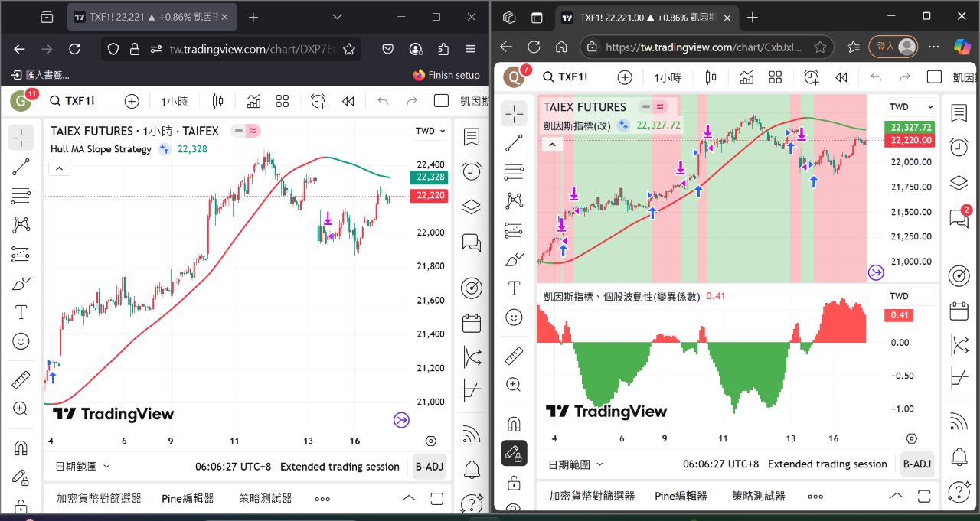Toggle magnet mode in right window
The image size is (980, 521).
514,424
